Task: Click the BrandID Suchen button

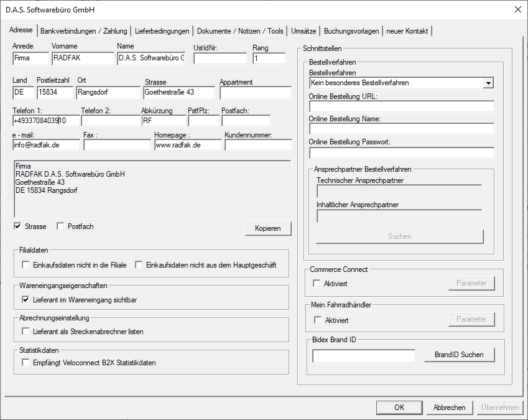Action: click(x=460, y=355)
